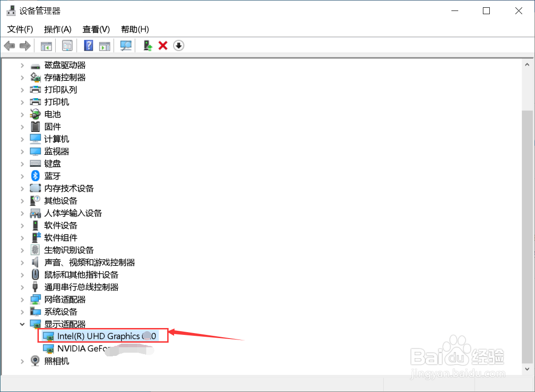The height and width of the screenshot is (392, 535).
Task: Toggle the console tree pane toolbar icon
Action: tap(46, 46)
